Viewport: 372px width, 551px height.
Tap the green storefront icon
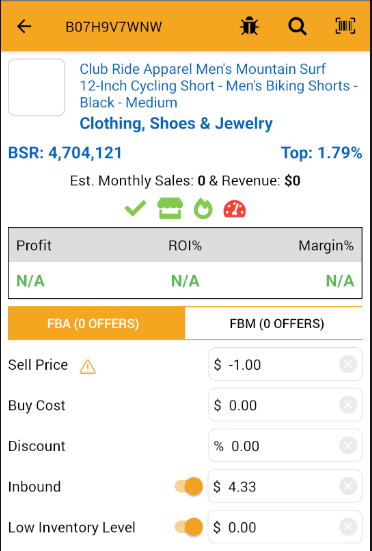(x=170, y=208)
